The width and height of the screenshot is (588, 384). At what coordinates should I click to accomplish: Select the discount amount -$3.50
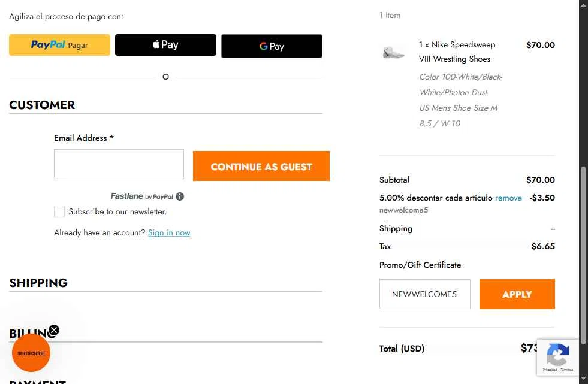(x=542, y=198)
